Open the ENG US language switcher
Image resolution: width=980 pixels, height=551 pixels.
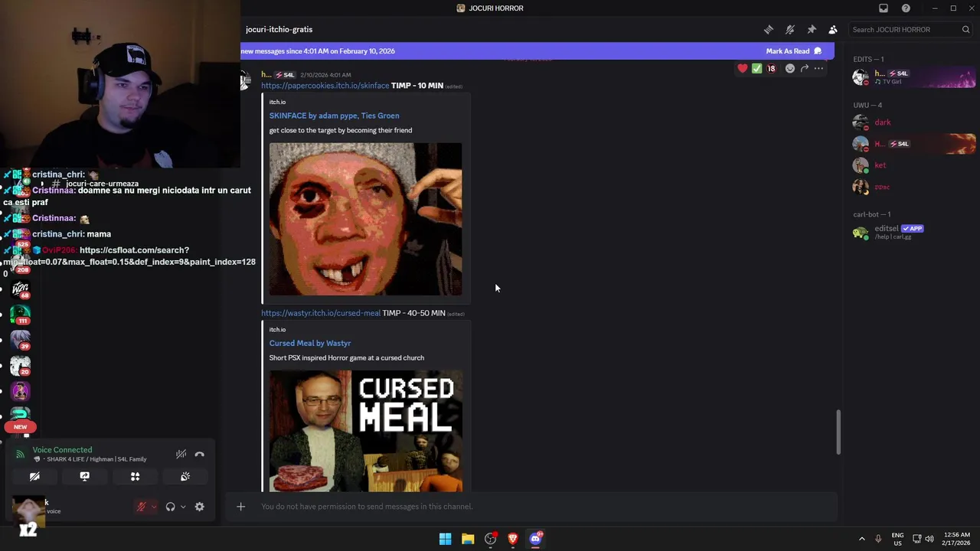pyautogui.click(x=897, y=539)
